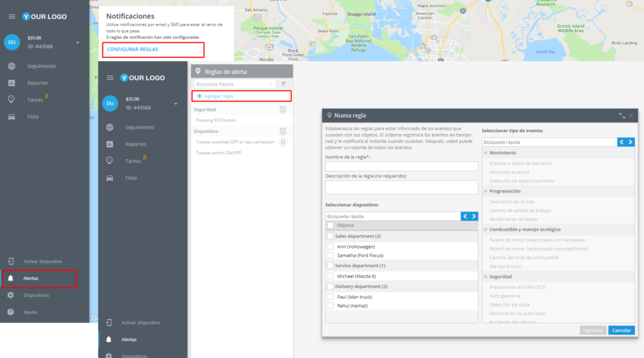Collapse the Movimiento event group
The image size is (644, 358).
486,153
